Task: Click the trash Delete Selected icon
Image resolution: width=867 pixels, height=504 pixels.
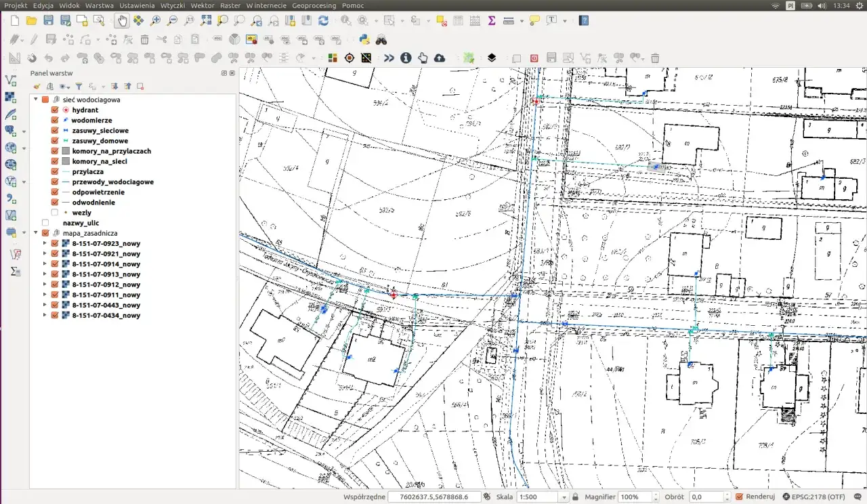Action: [x=144, y=39]
